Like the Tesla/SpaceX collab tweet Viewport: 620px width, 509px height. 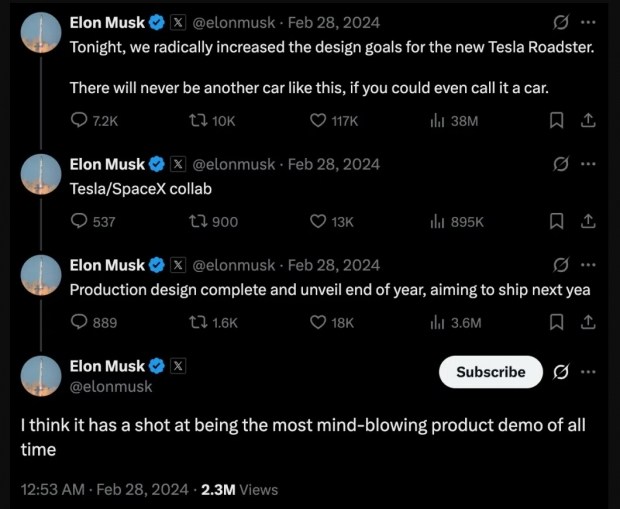pyautogui.click(x=319, y=221)
